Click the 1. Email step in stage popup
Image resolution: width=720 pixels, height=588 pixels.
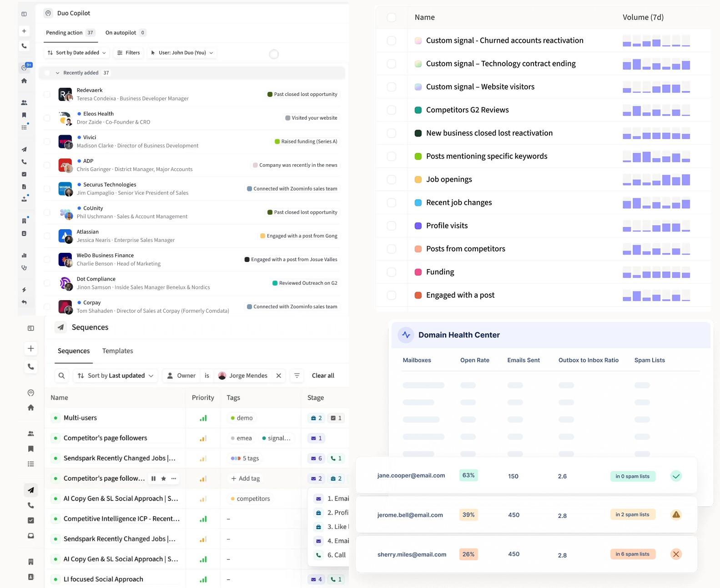332,498
